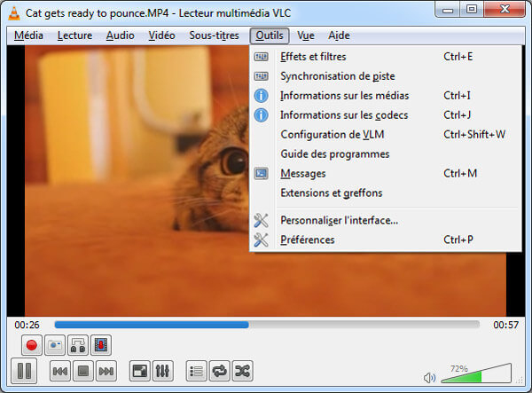Mute audio via speaker icon
532x393 pixels.
coord(429,377)
